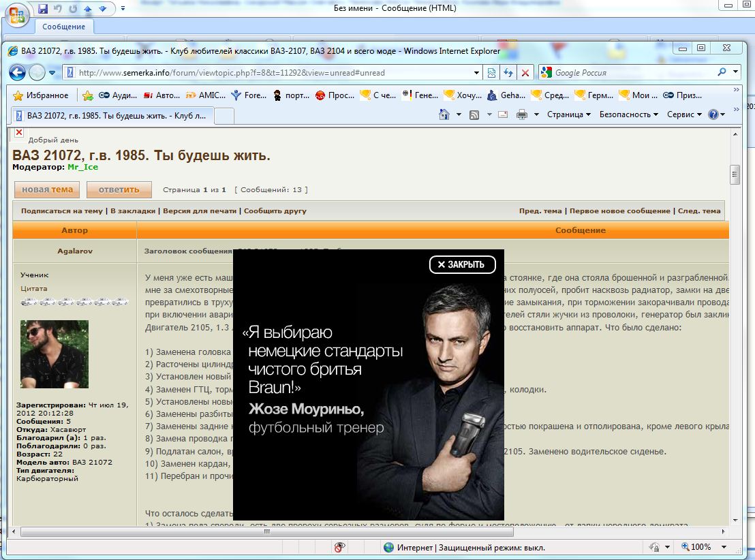Click the Home page icon

point(444,114)
